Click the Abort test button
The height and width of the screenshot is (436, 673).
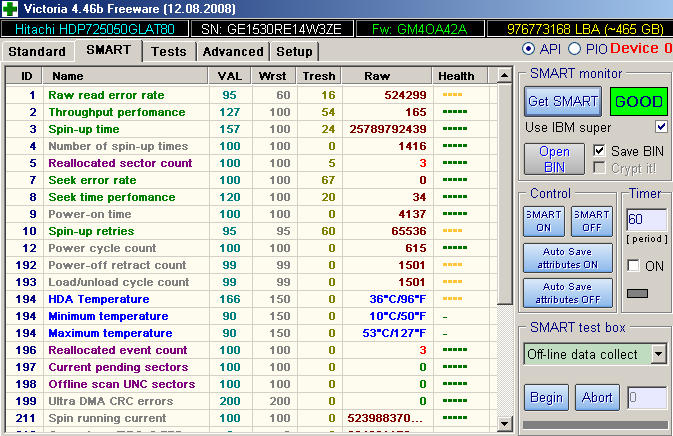tap(597, 397)
